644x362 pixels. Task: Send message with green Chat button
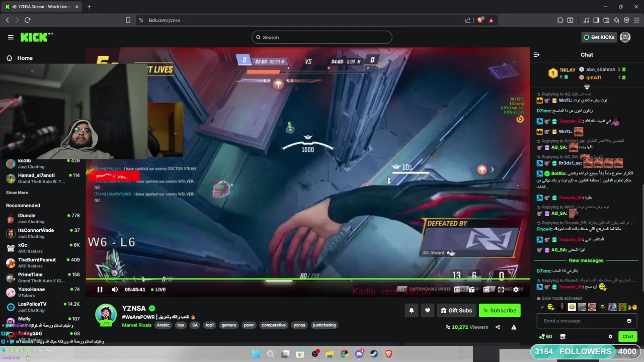pos(628,336)
